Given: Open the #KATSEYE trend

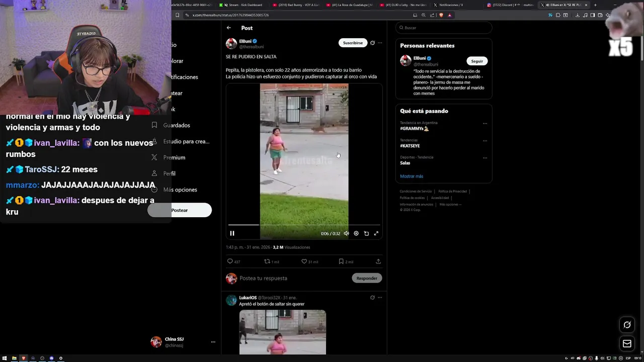Looking at the screenshot, I should 410,146.
